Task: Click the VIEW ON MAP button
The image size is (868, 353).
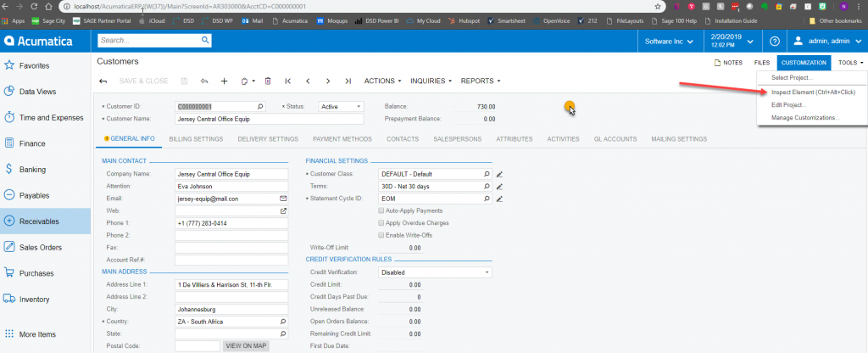Action: (247, 346)
